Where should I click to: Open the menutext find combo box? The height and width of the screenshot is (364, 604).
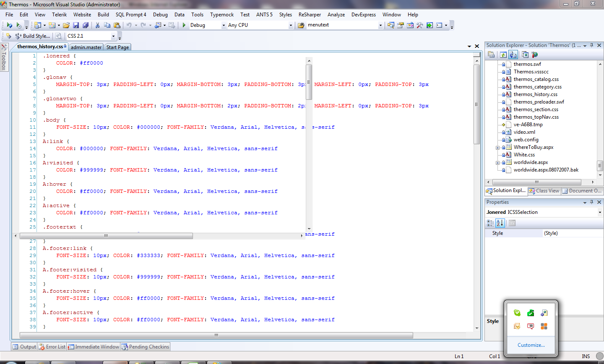380,25
